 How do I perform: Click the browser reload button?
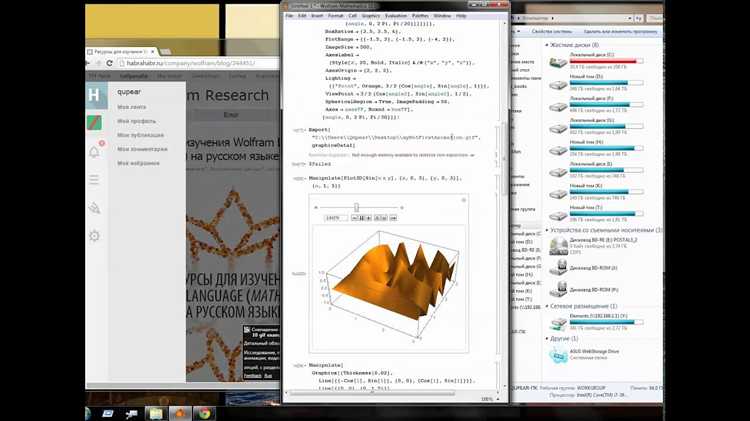click(x=109, y=63)
